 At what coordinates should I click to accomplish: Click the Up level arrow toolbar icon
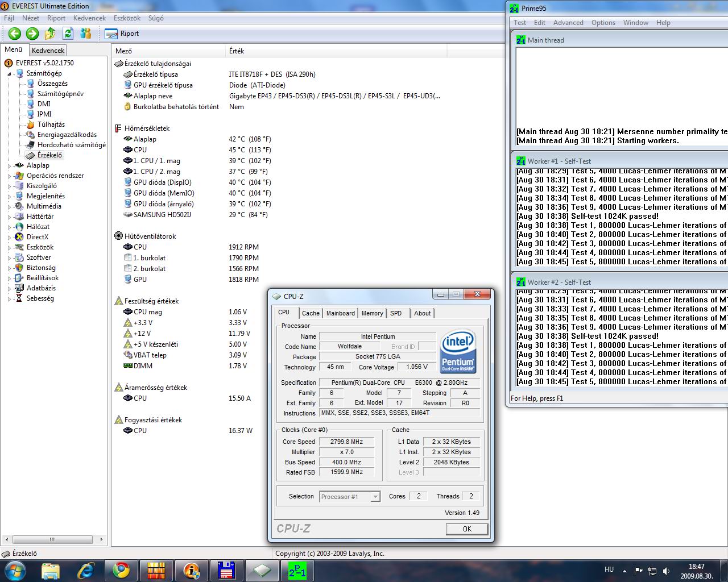(x=51, y=34)
